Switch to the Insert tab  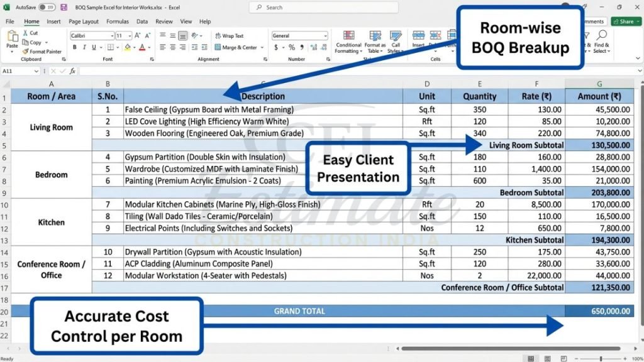point(53,21)
